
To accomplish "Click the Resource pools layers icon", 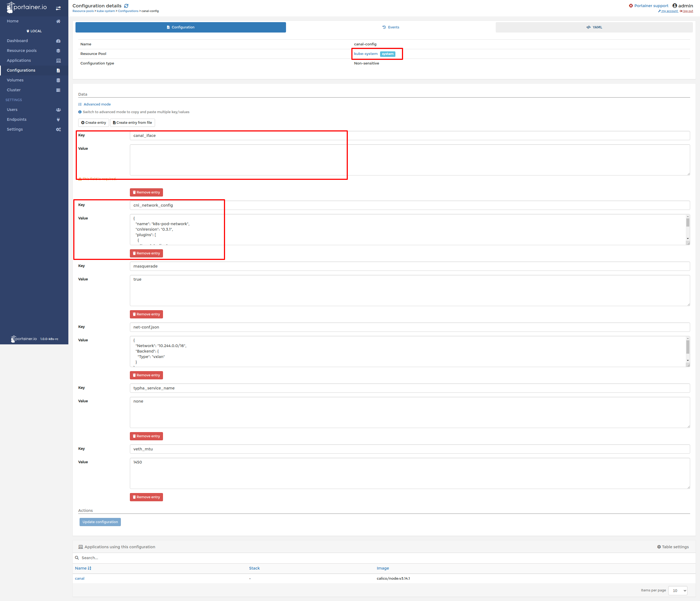I will pos(58,51).
